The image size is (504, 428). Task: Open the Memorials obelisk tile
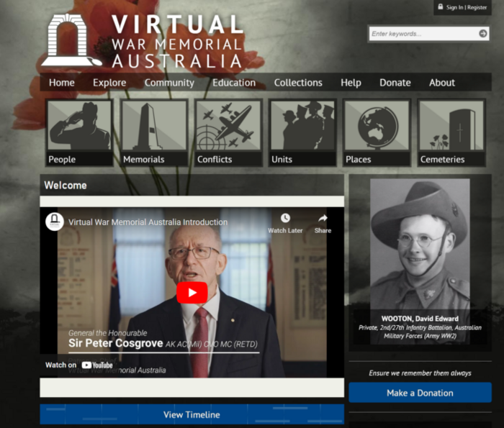(154, 132)
